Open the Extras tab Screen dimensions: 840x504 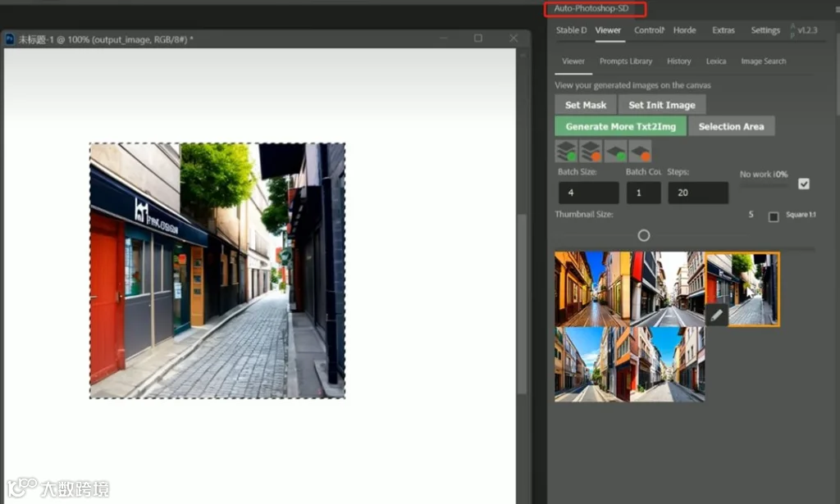pyautogui.click(x=724, y=30)
